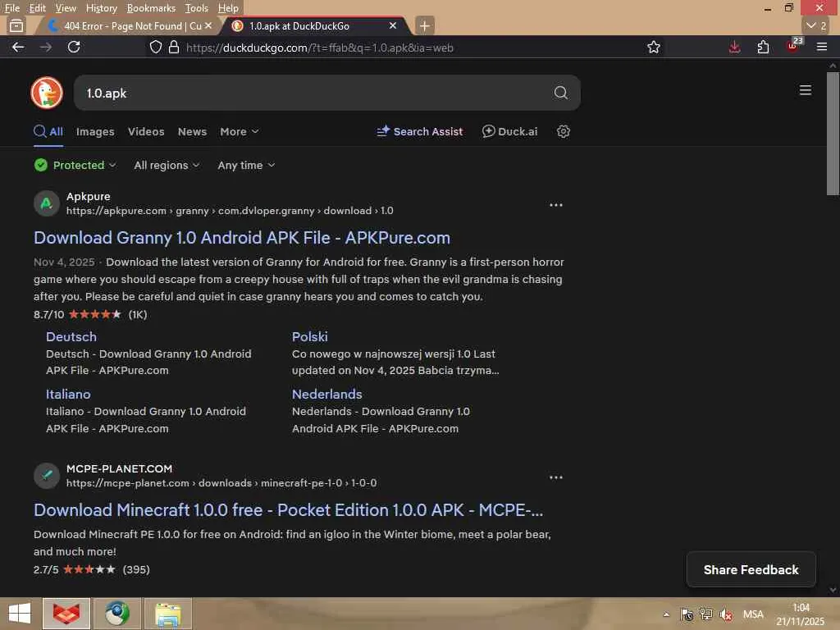
Task: Select the All search tab
Action: 48,131
